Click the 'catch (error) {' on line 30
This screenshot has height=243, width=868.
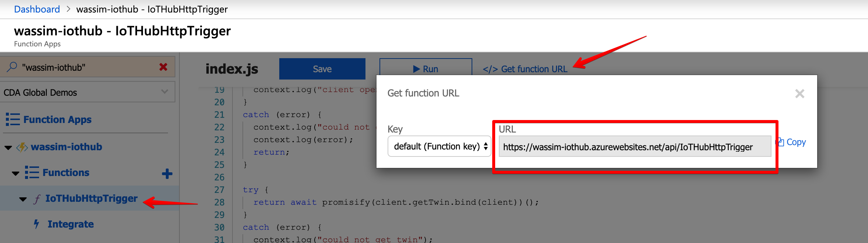point(282,228)
